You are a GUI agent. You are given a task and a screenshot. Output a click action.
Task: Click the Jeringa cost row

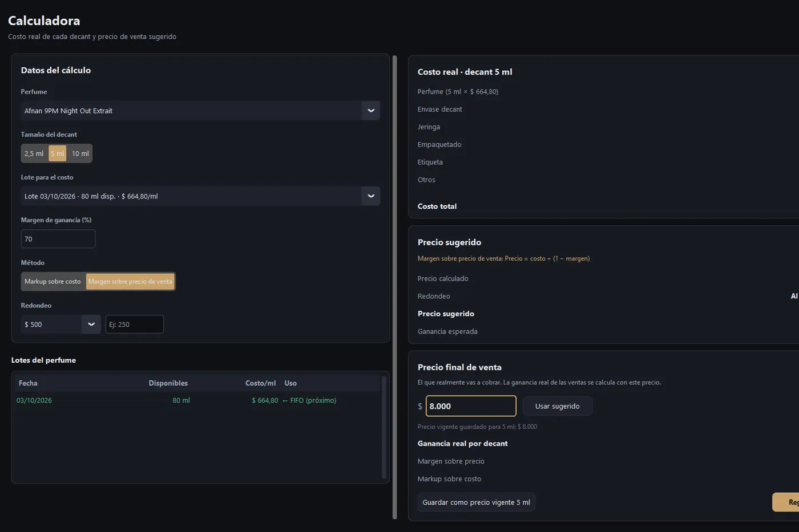coord(429,127)
